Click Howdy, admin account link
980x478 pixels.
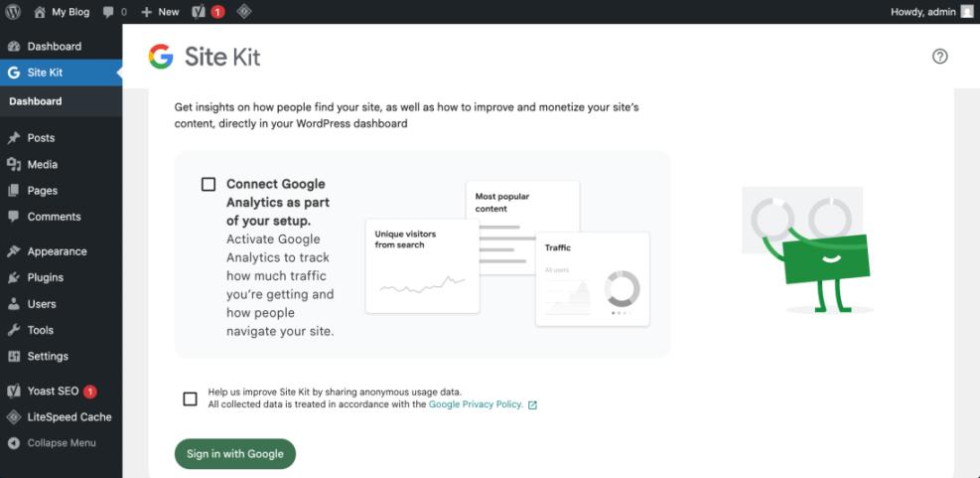coord(923,11)
